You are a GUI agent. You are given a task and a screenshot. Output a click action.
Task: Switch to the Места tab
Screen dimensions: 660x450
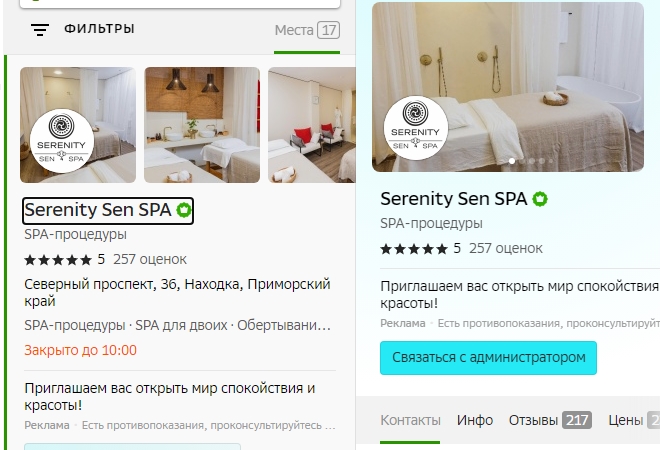[307, 30]
